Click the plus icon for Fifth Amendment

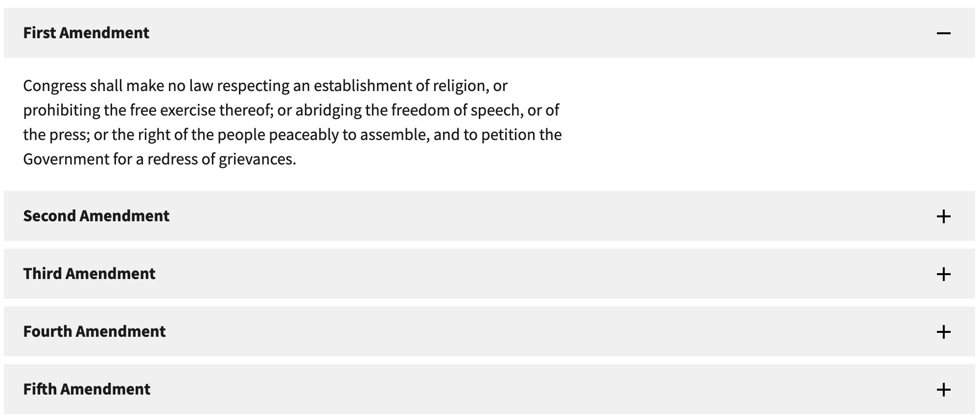(x=943, y=390)
